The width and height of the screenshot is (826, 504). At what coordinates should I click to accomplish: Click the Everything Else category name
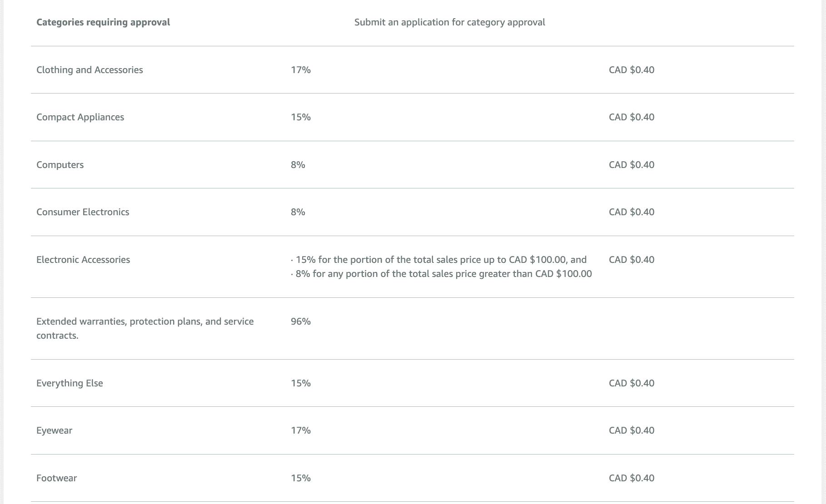pos(70,383)
